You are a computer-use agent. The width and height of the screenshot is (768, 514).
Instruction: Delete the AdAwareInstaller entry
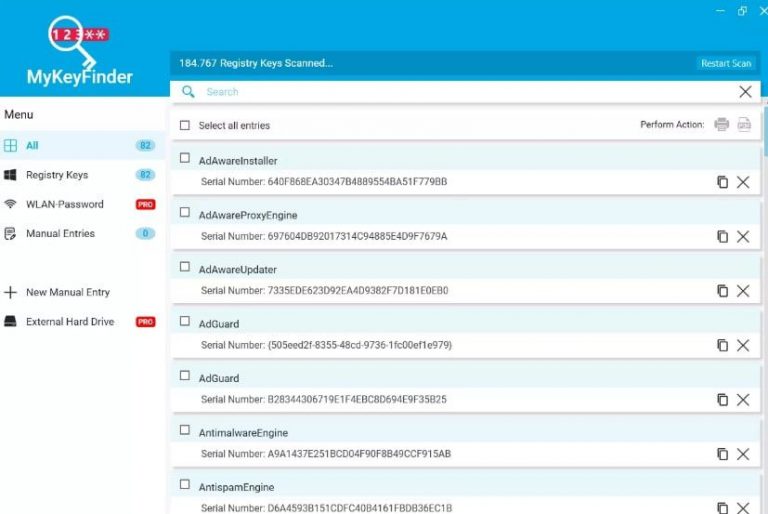[x=743, y=182]
